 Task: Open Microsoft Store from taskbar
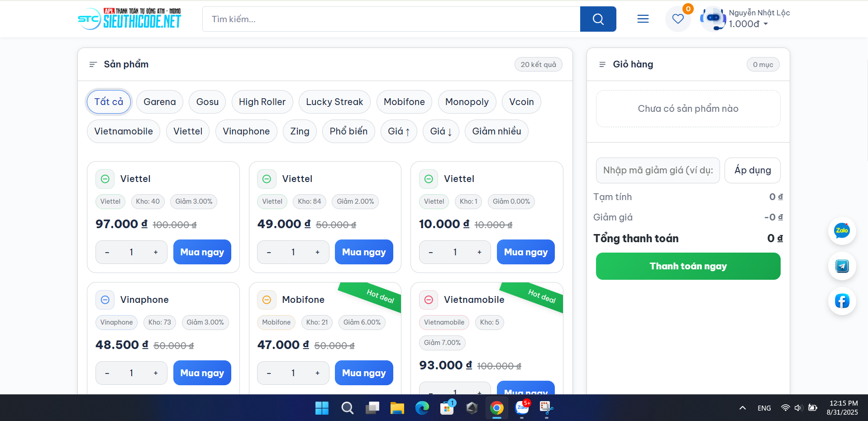click(447, 408)
